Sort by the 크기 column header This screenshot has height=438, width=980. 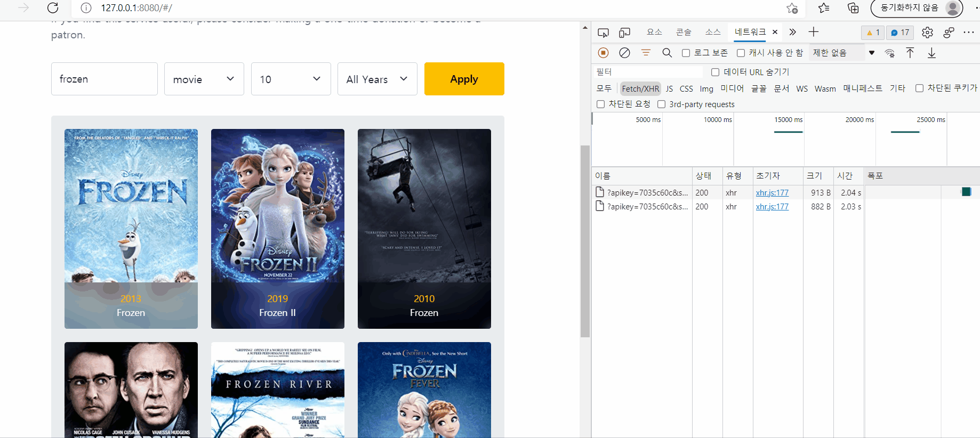pos(818,176)
